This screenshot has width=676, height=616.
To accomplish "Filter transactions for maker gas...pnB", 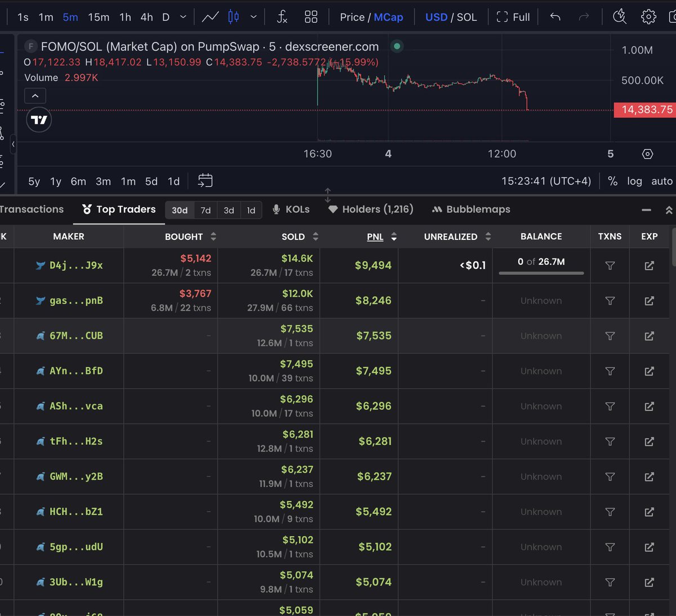I will (610, 301).
